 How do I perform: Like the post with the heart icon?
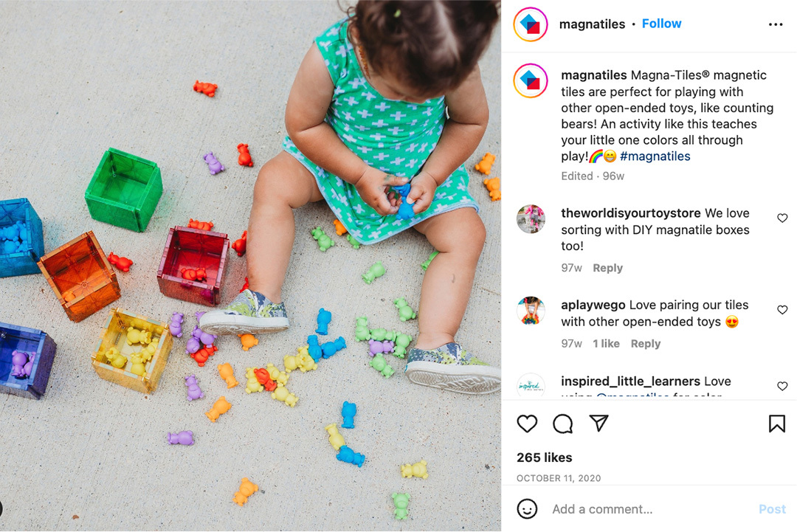click(527, 424)
